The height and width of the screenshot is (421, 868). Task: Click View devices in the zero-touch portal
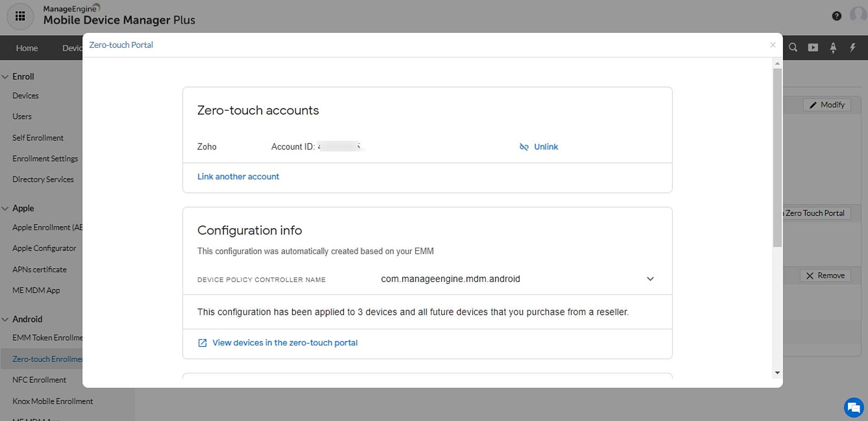[x=285, y=343]
